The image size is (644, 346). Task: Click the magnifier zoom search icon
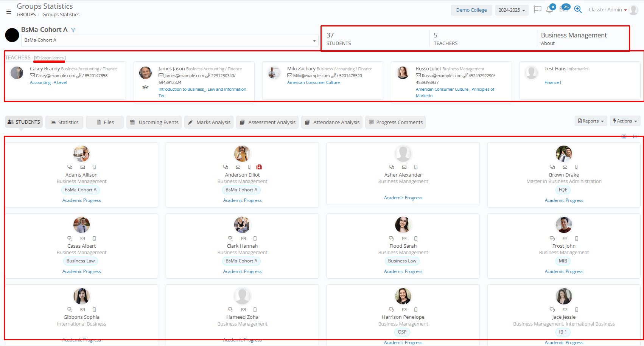578,9
